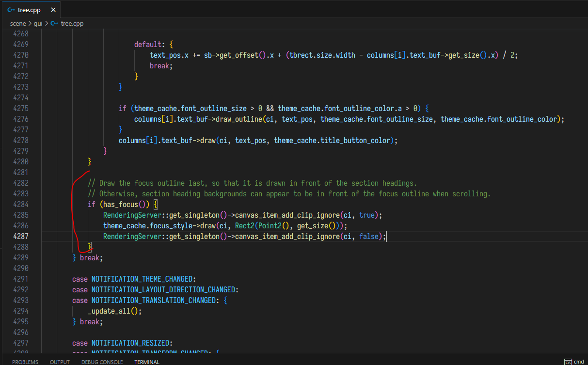Open the tree.cpp breadcrumb dropdown
The image size is (588, 365).
coord(72,23)
